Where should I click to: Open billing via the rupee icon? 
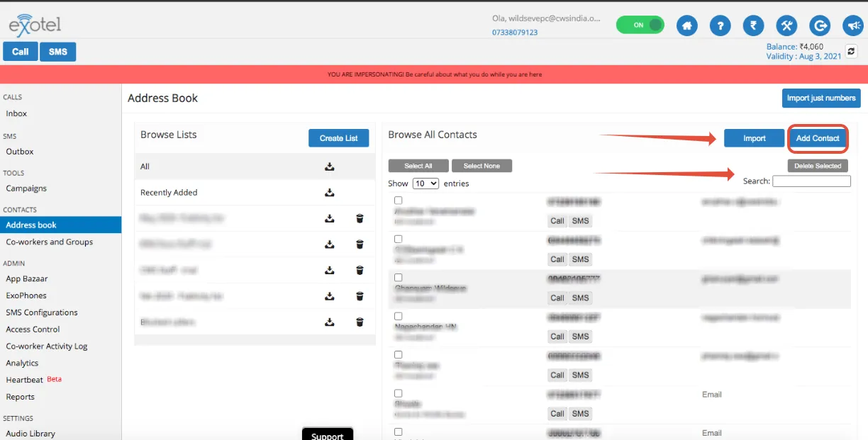coord(753,26)
